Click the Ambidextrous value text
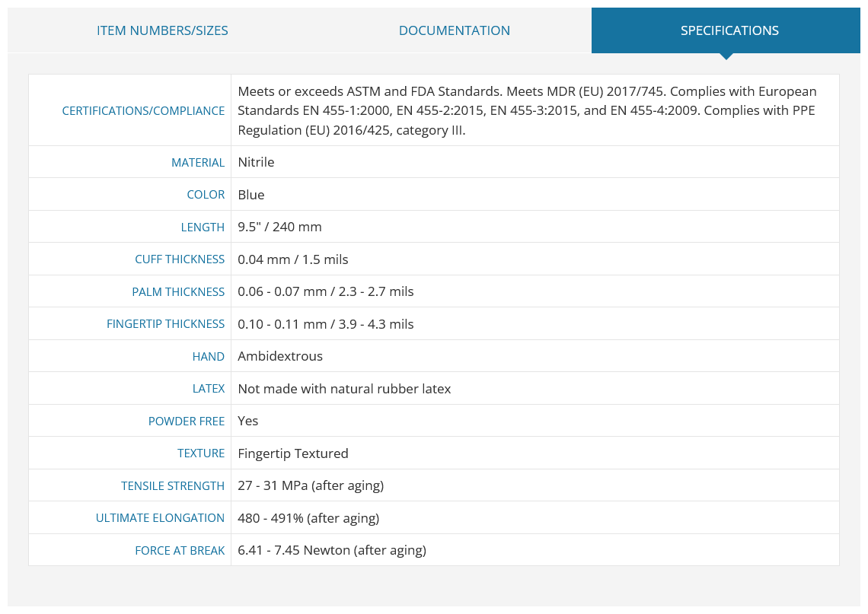 (280, 356)
